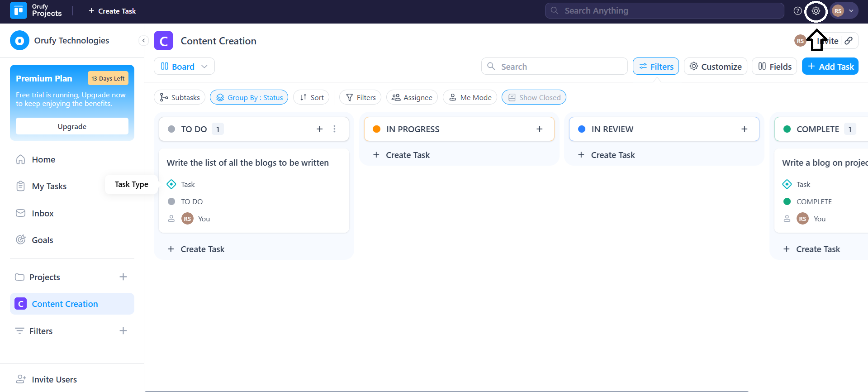Image resolution: width=868 pixels, height=392 pixels.
Task: Open the Board view dropdown
Action: point(184,67)
